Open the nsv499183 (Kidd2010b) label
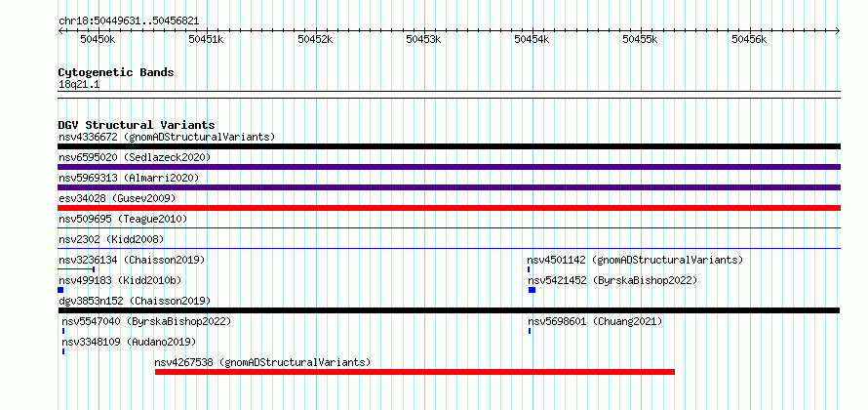This screenshot has width=868, height=410. coord(120,280)
